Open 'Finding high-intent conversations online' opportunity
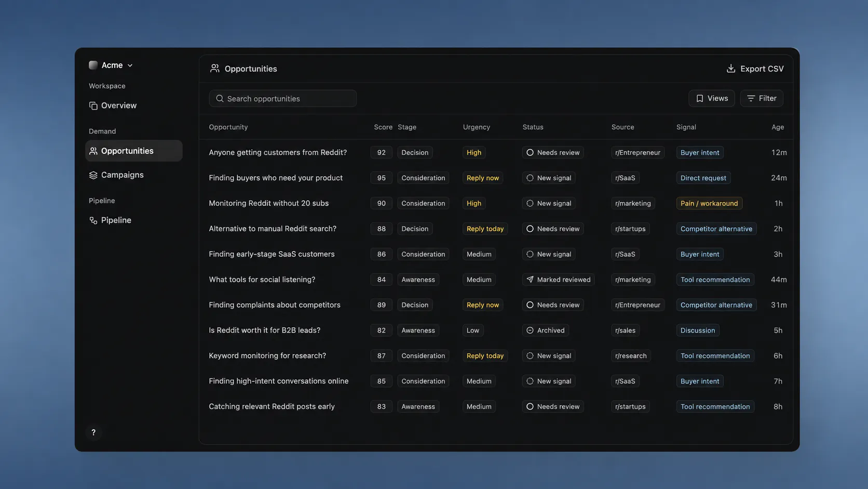Viewport: 868px width, 489px height. click(x=279, y=381)
